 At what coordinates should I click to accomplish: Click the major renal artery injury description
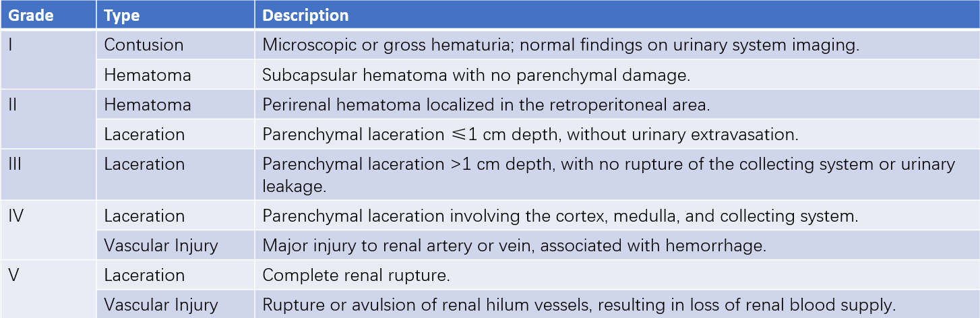point(514,245)
